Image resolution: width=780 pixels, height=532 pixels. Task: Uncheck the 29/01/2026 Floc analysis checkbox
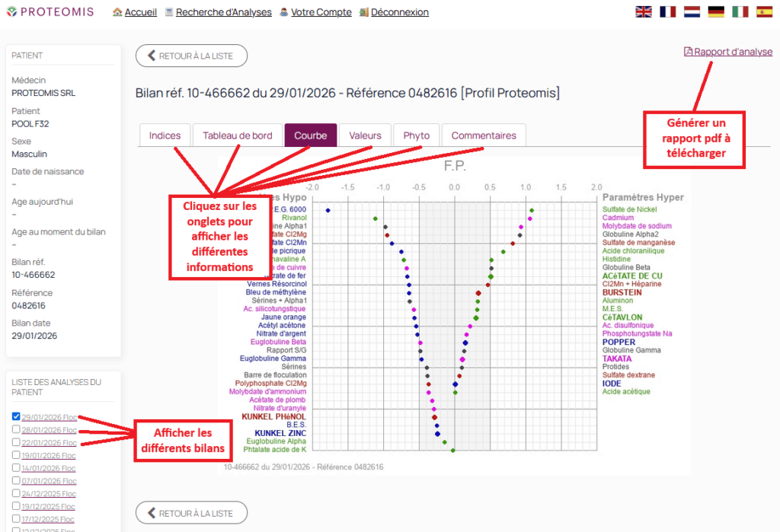[x=17, y=416]
